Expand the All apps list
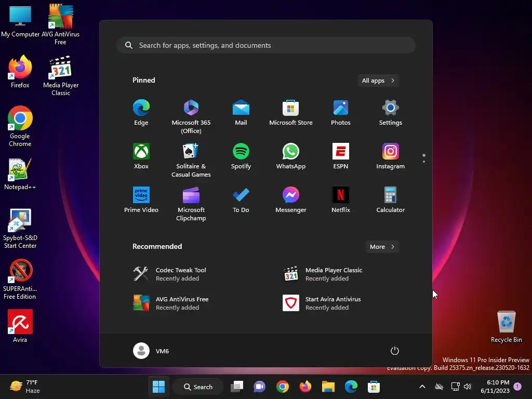532x399 pixels. pos(378,81)
